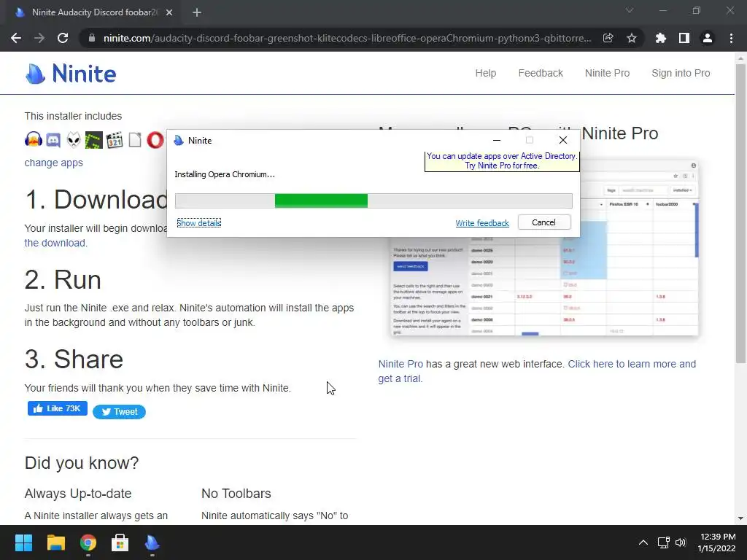Open the Feedback page link
The width and height of the screenshot is (747, 560).
541,74
